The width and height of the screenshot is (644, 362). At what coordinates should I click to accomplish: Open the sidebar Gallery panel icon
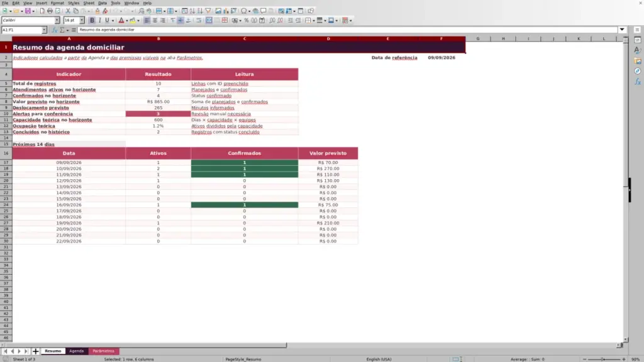click(638, 61)
